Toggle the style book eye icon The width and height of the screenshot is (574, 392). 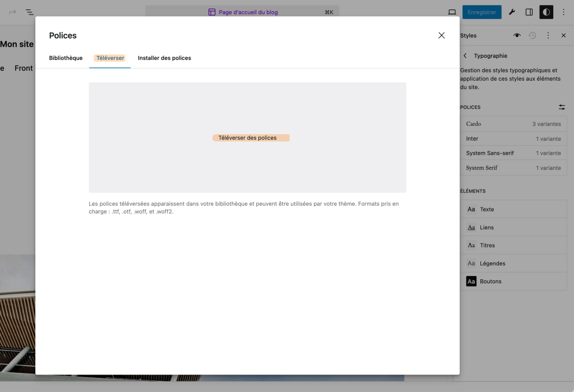[517, 35]
